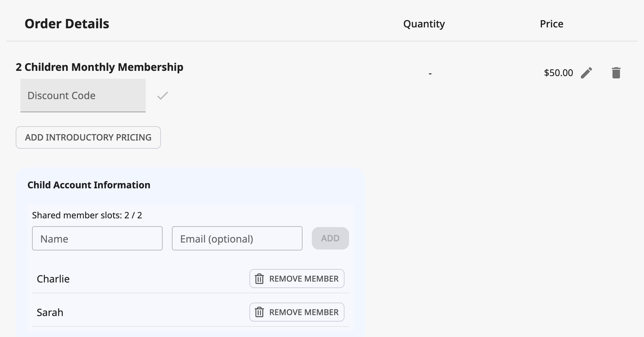Click the trash icon next to Charlie's Remove Member
Viewport: 644px width, 337px height.
tap(259, 279)
